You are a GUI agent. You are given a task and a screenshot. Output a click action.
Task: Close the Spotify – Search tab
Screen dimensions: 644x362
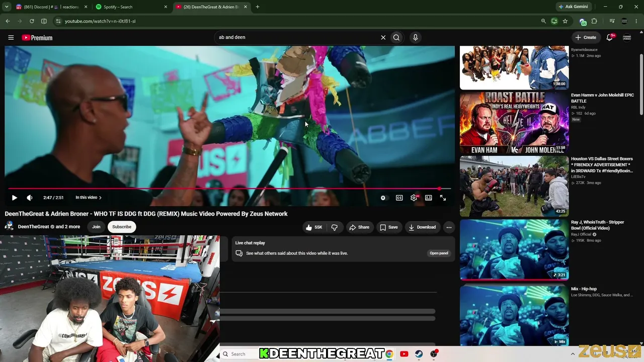pyautogui.click(x=166, y=7)
